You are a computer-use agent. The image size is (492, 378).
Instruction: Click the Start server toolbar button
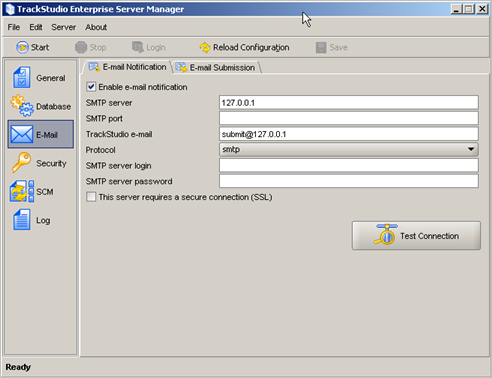33,47
